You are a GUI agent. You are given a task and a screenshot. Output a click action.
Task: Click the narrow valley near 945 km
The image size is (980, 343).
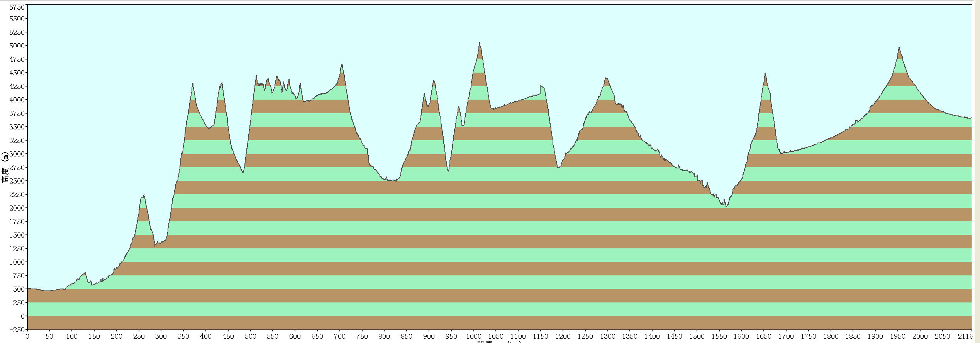[448, 170]
